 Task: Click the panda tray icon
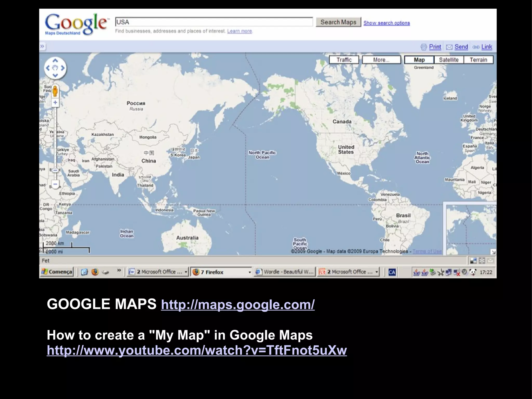473,272
